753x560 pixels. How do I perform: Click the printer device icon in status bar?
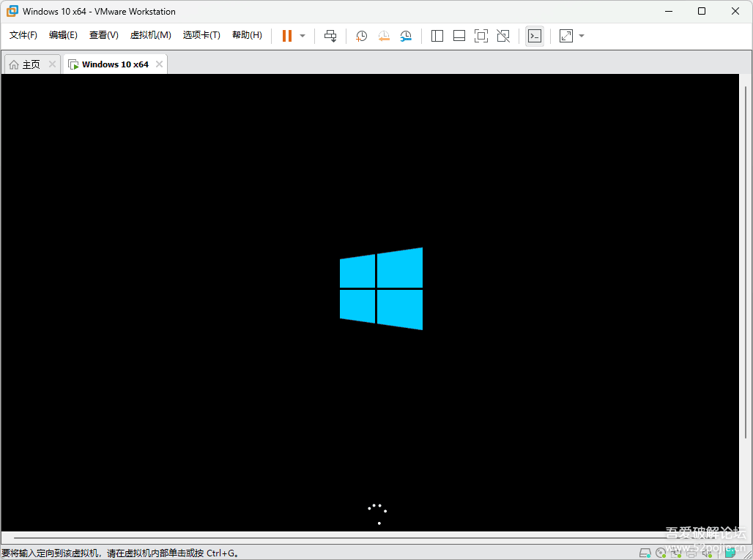690,553
